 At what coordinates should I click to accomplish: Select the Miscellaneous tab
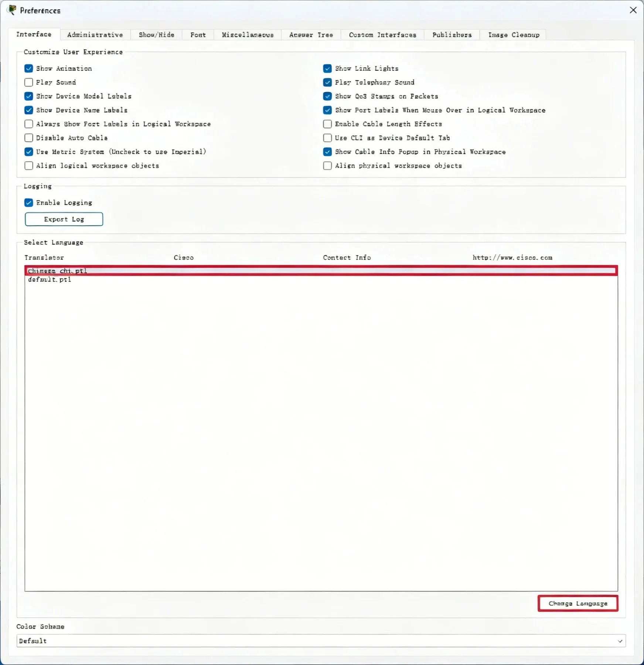(x=248, y=35)
